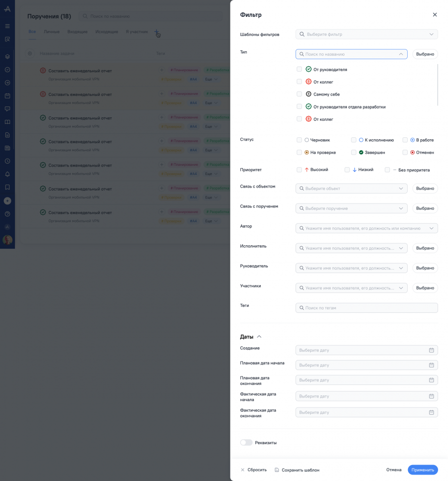Click the clock icon in left sidebar

coord(7,161)
